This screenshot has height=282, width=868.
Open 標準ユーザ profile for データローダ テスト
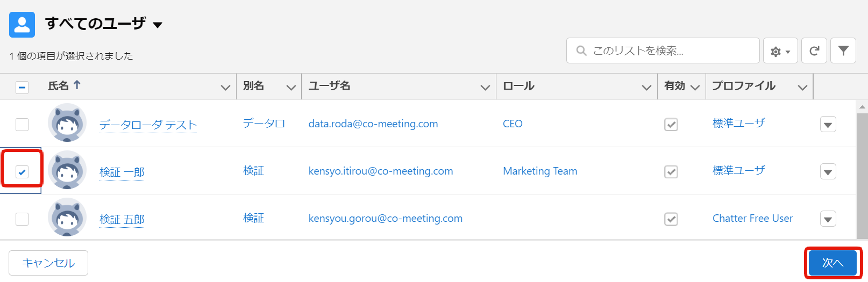[x=739, y=124]
